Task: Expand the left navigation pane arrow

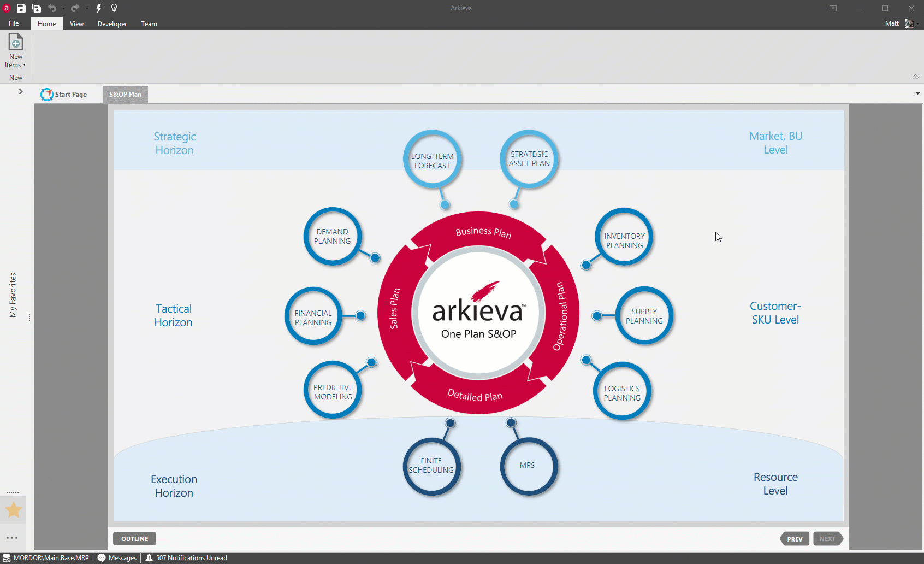Action: pos(21,91)
